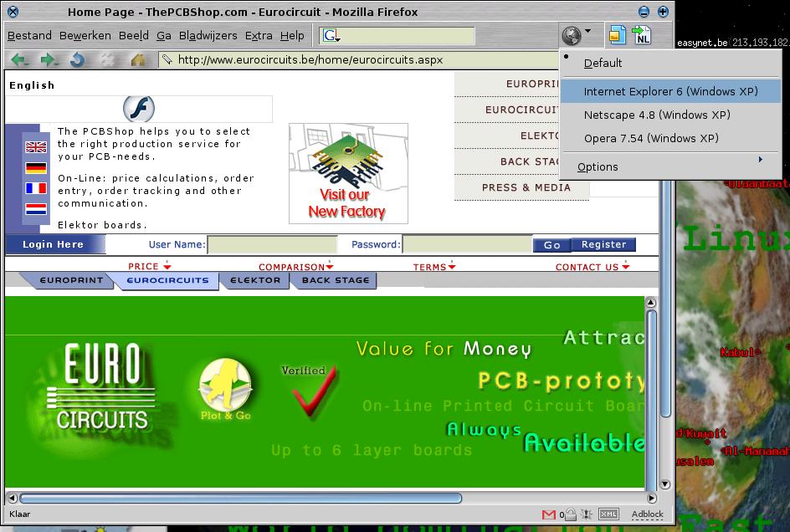The height and width of the screenshot is (532, 790).
Task: Open the Extra menu
Action: coord(259,35)
